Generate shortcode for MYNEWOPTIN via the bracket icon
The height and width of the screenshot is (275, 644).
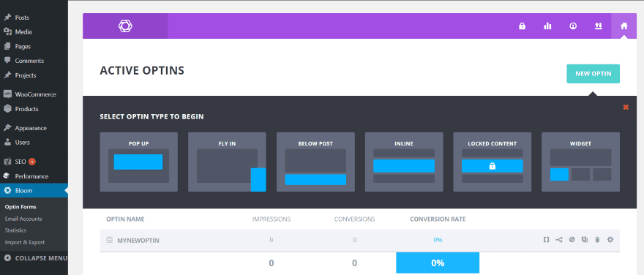click(x=546, y=240)
